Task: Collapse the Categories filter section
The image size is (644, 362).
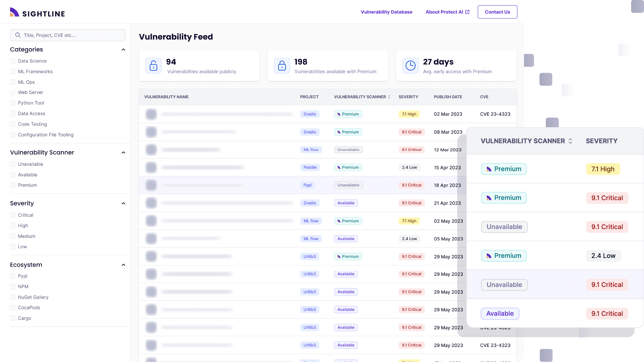Action: (123, 50)
